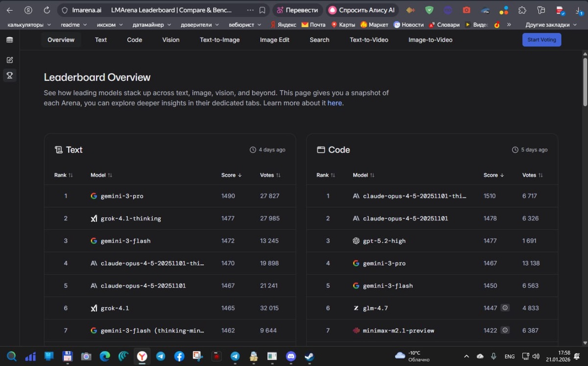Image resolution: width=588 pixels, height=366 pixels.
Task: Toggle the LMArena sidebar grid icon
Action: pyautogui.click(x=10, y=40)
